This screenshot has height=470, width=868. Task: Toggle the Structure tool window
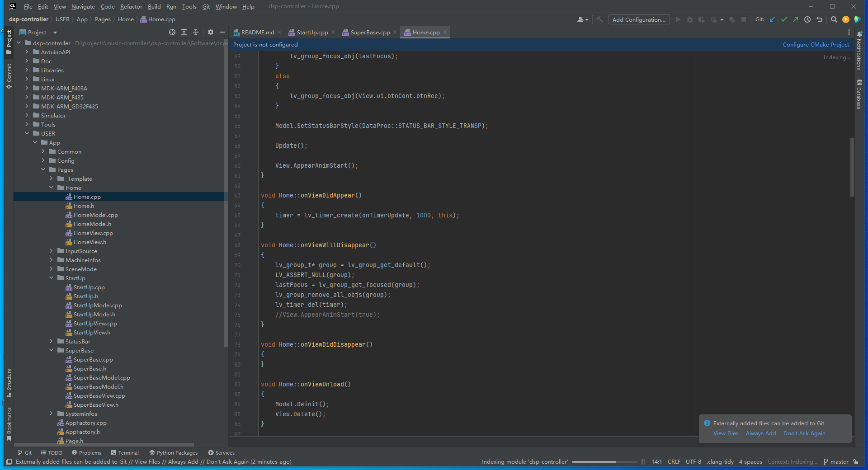point(9,383)
